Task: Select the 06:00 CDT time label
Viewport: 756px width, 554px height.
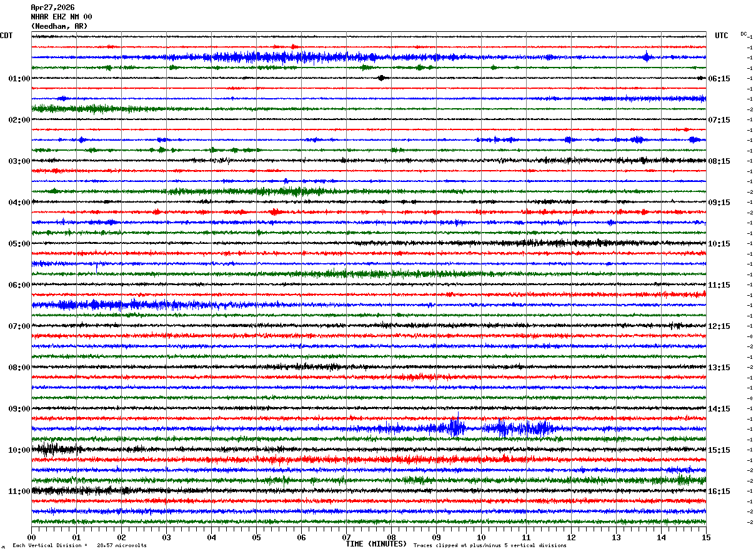Action: [19, 285]
